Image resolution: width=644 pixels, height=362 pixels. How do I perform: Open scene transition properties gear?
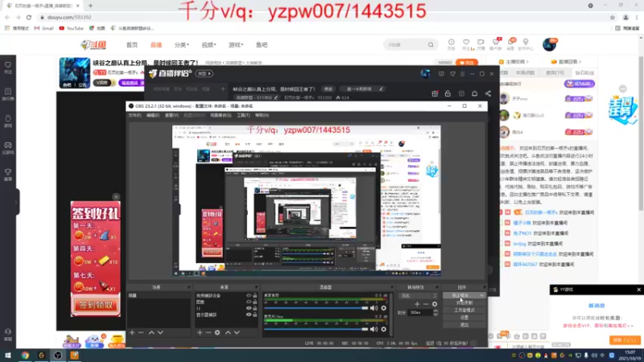click(435, 304)
